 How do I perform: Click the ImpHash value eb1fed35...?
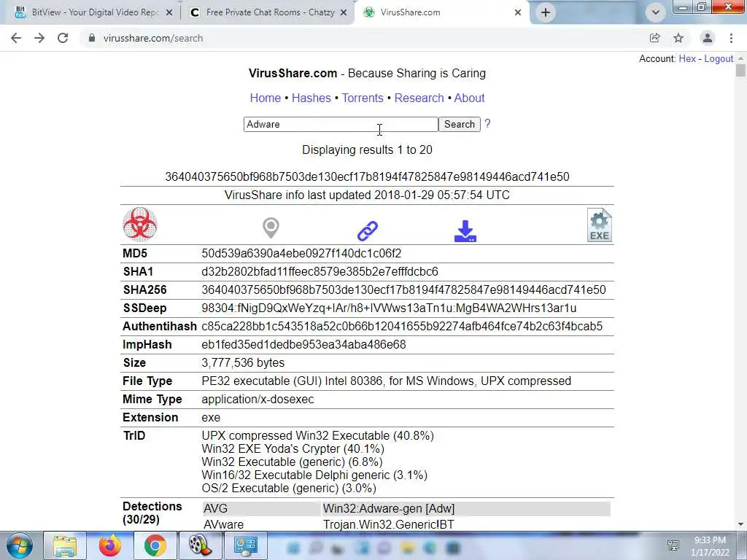pyautogui.click(x=303, y=344)
